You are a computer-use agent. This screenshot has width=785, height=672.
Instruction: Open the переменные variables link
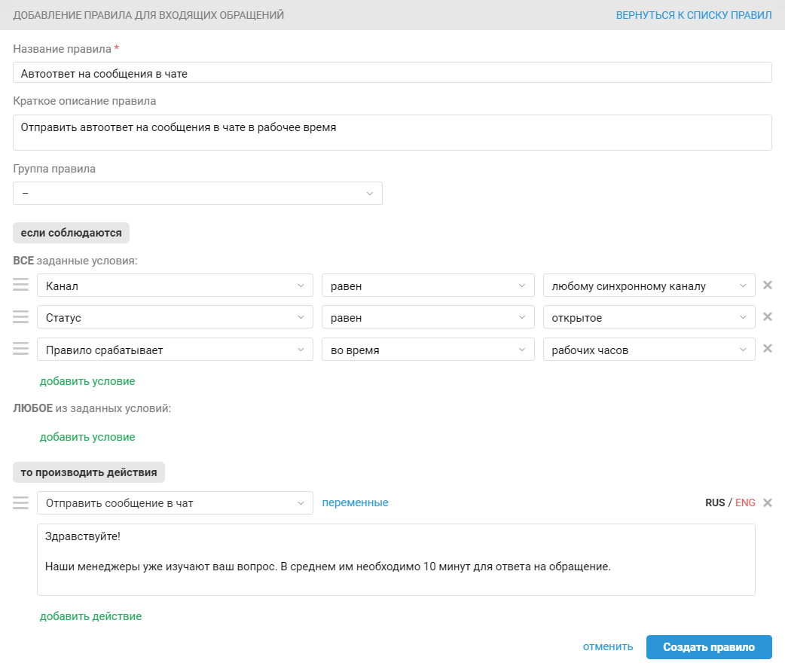[x=355, y=502]
